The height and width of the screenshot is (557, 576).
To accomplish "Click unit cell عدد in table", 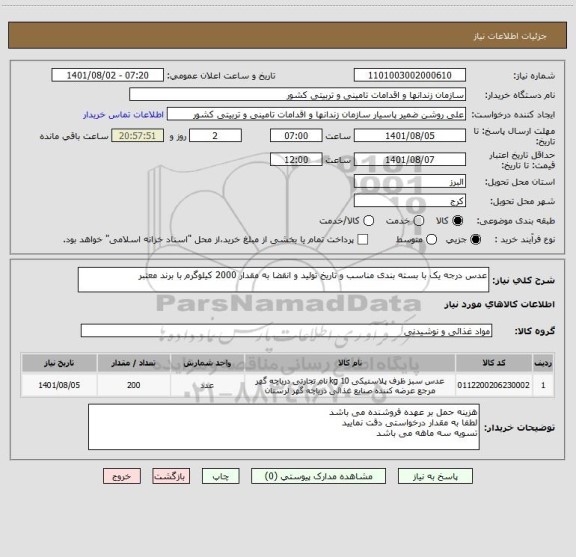I will (207, 385).
